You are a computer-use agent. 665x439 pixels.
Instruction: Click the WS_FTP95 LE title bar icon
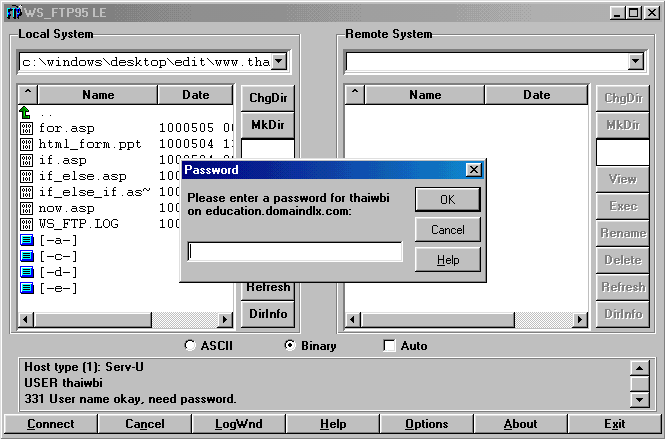click(14, 12)
